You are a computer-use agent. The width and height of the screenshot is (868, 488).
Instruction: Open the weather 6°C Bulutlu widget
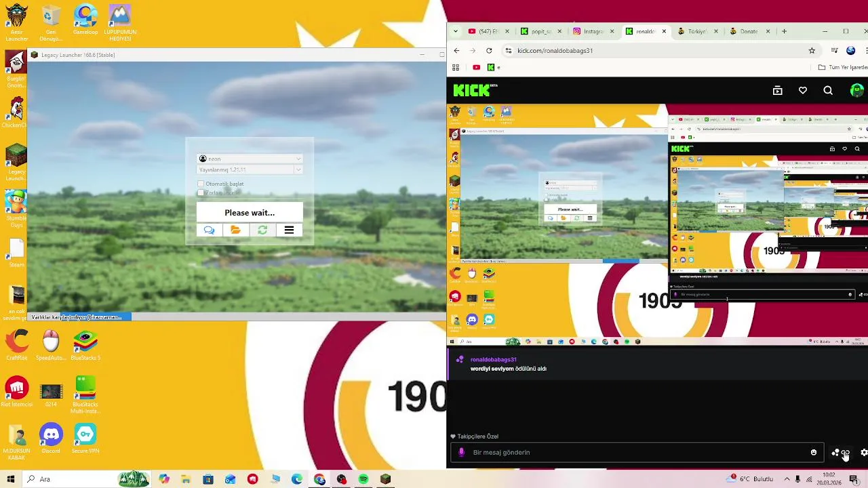pyautogui.click(x=750, y=479)
